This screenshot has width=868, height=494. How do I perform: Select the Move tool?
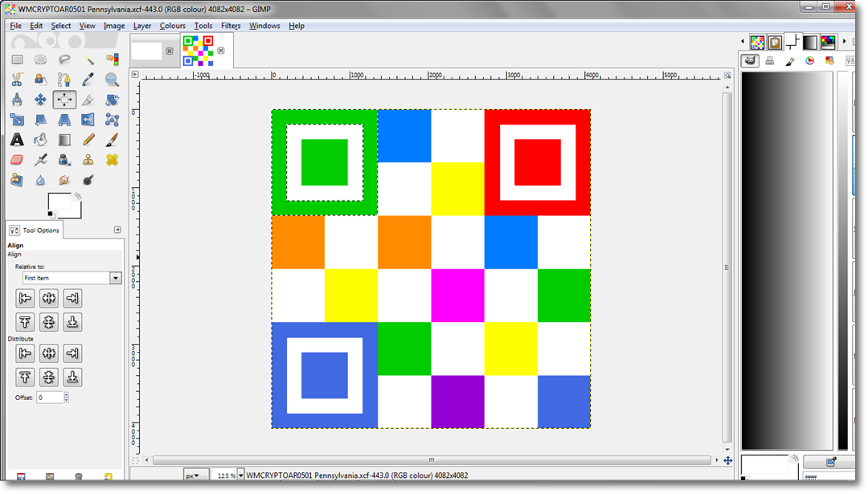tap(40, 100)
